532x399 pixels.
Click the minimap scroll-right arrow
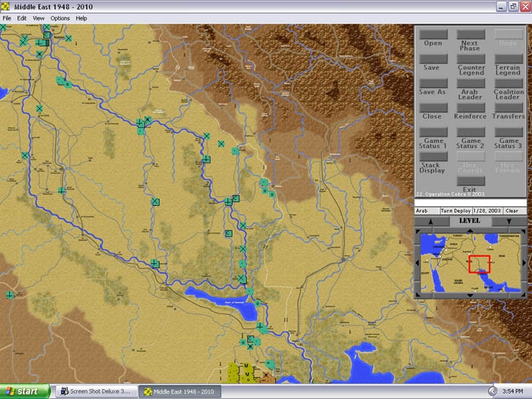[524, 263]
